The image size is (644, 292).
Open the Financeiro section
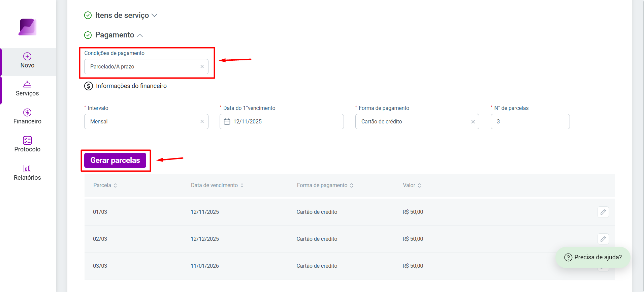(27, 117)
